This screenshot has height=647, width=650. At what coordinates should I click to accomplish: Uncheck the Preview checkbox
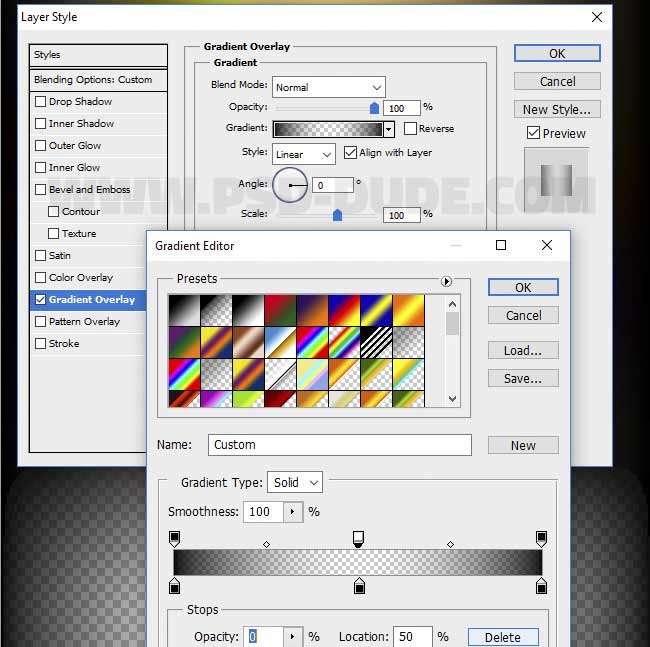(533, 133)
